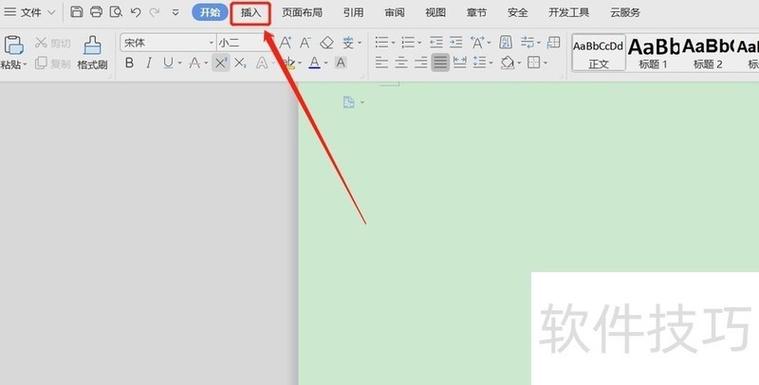The height and width of the screenshot is (385, 759).
Task: Apply the 标题 1 style
Action: click(x=653, y=53)
